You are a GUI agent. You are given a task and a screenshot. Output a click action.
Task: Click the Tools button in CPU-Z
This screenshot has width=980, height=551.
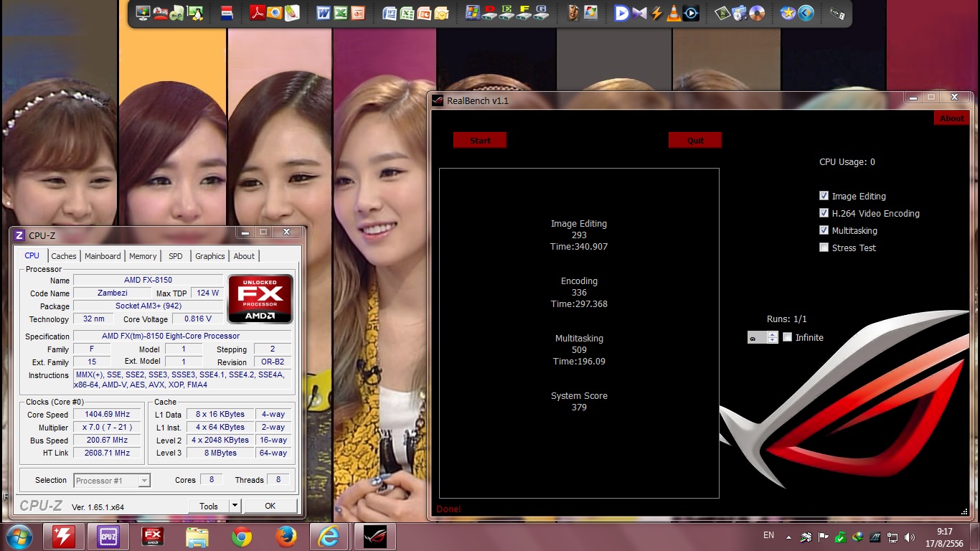[209, 506]
